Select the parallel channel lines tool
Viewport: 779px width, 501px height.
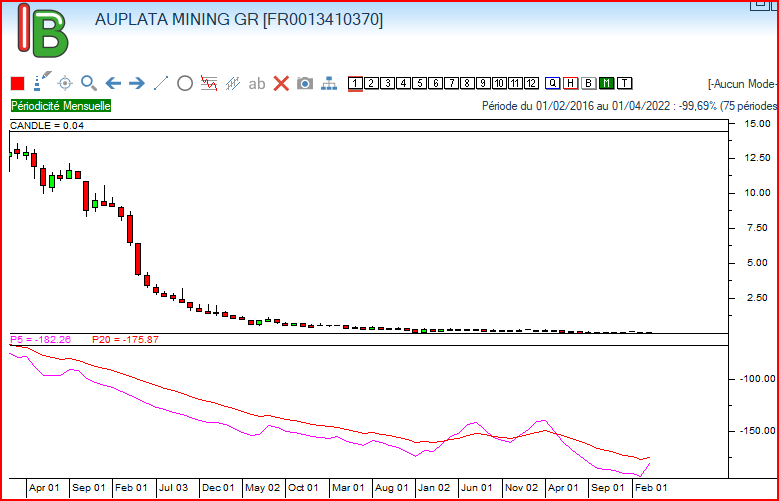(x=233, y=83)
